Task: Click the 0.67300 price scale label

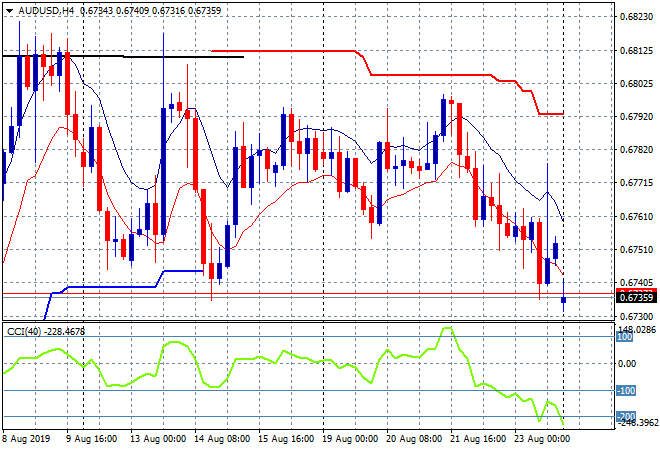Action: (636, 316)
